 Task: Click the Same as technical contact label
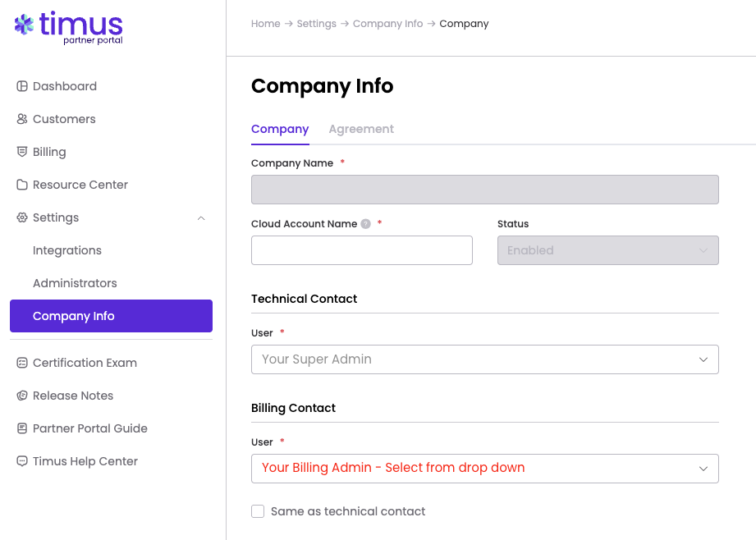click(348, 511)
